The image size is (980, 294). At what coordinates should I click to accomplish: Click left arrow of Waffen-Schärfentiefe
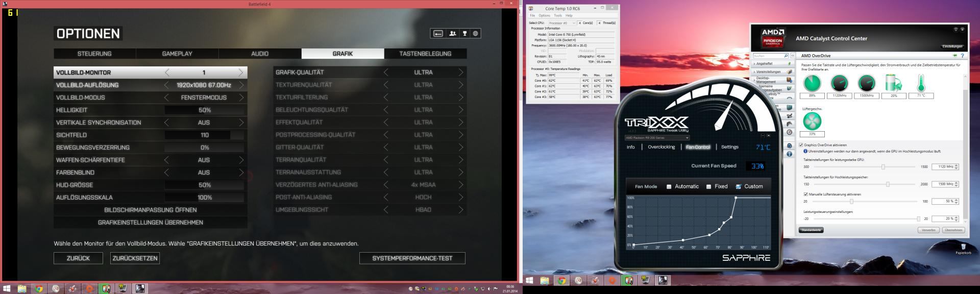coord(167,160)
